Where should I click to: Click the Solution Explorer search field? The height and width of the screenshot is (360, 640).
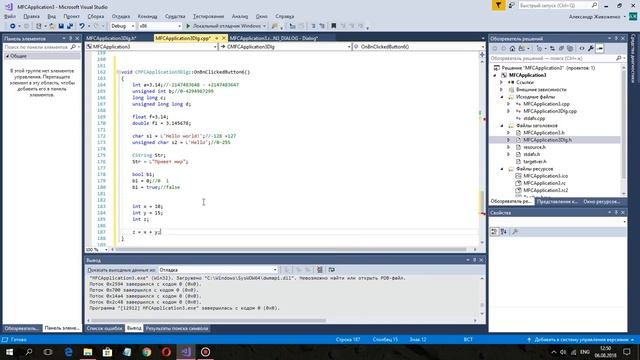[558, 58]
